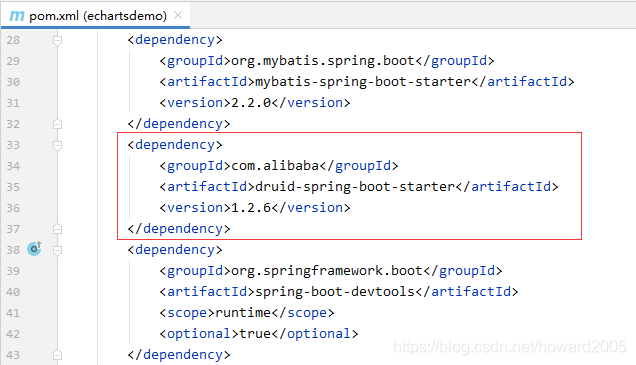This screenshot has width=636, height=365.
Task: Close the pom.xml editor tab
Action: pyautogui.click(x=178, y=15)
